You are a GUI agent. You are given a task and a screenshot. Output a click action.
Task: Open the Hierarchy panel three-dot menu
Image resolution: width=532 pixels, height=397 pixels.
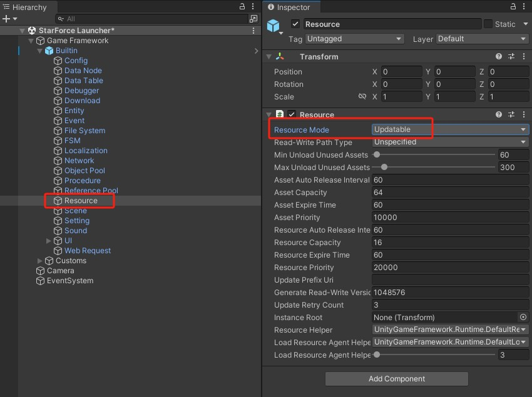pyautogui.click(x=252, y=7)
